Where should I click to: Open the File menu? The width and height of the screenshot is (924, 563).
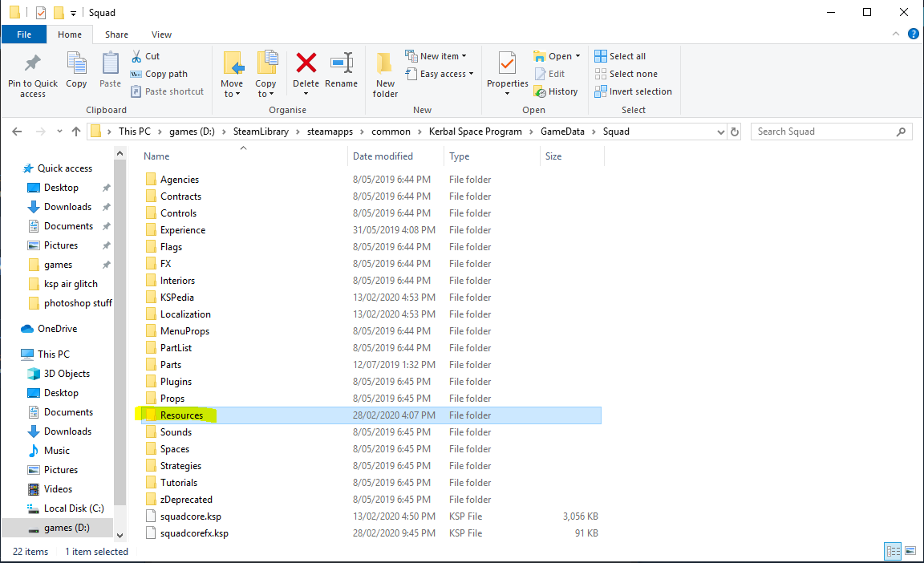coord(24,34)
